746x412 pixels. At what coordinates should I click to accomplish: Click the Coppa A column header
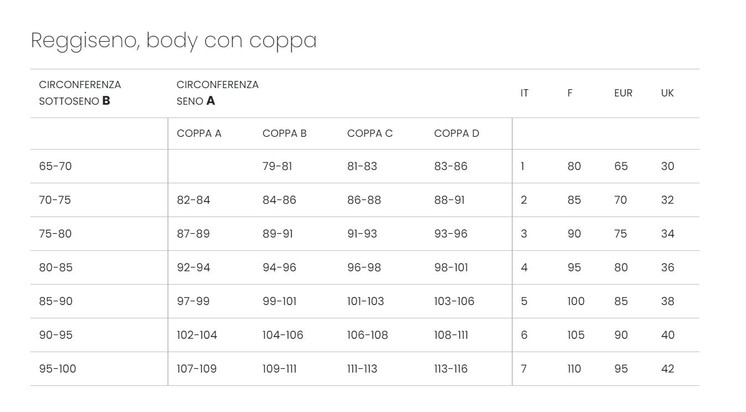click(x=199, y=134)
